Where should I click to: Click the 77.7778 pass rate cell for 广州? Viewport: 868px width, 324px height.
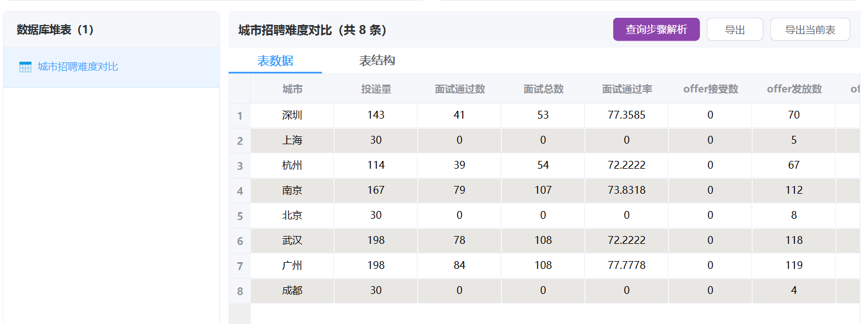click(x=627, y=266)
